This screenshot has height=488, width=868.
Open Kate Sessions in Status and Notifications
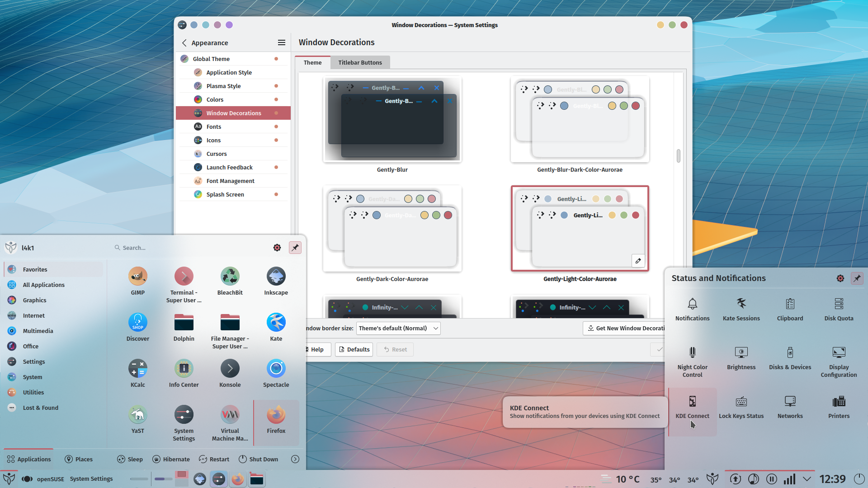click(x=741, y=310)
